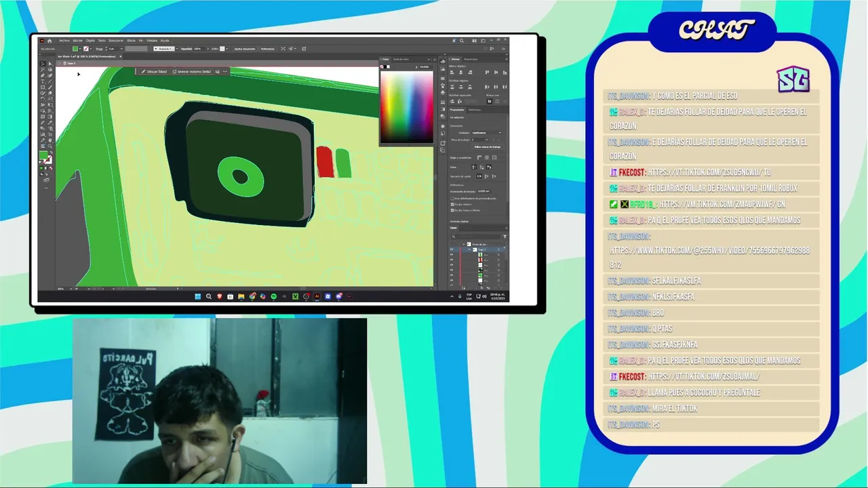This screenshot has height=488, width=868.
Task: Select the Selection tool in Illustrator toolbar
Action: pyautogui.click(x=43, y=64)
